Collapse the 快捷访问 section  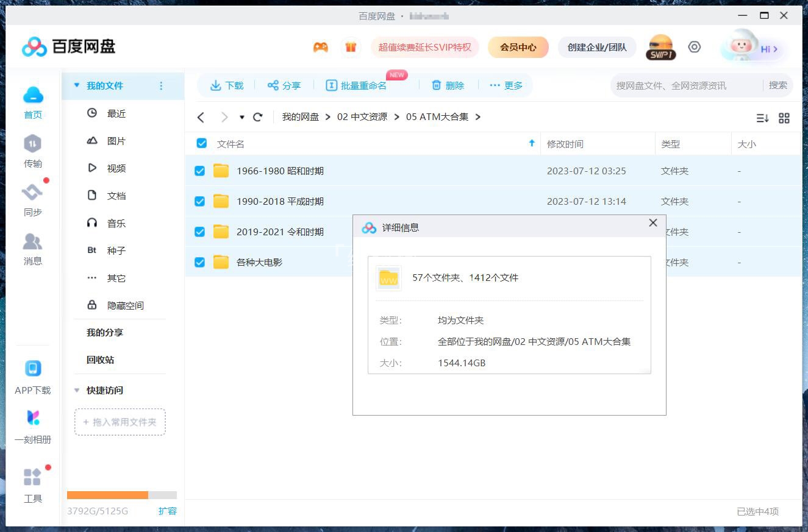[76, 390]
